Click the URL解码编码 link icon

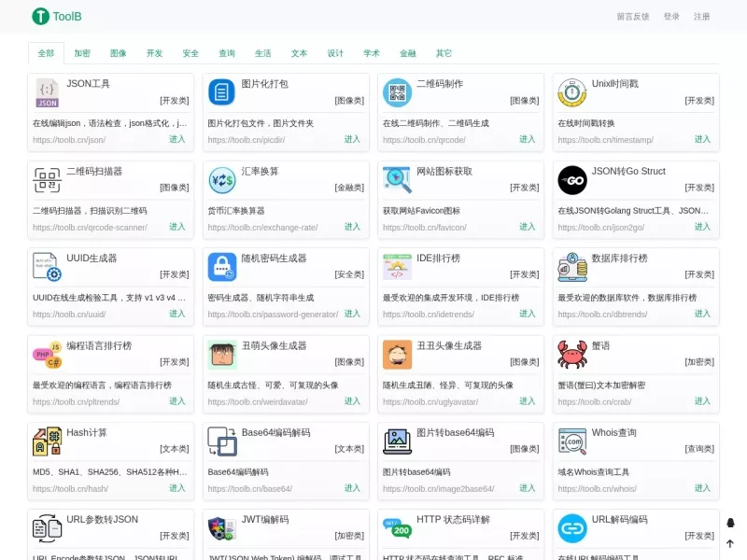click(x=572, y=528)
